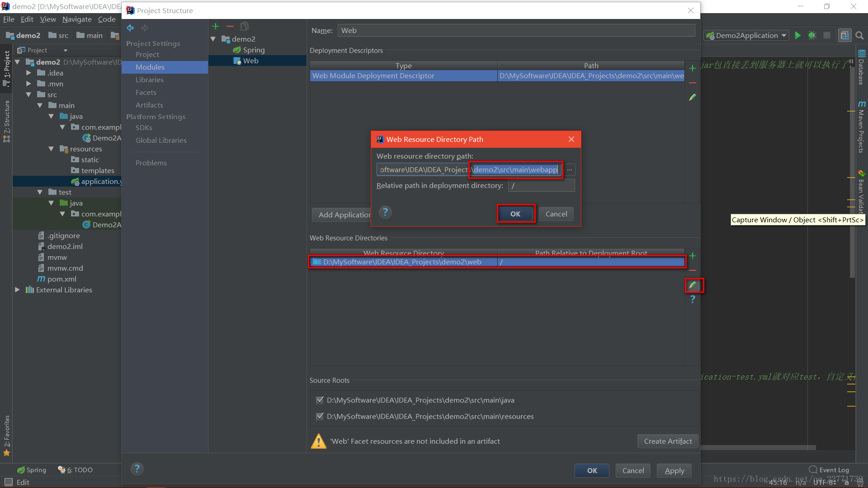Screen dimensions: 868x488
Task: Select pom.xml in the project tree
Action: 61,279
